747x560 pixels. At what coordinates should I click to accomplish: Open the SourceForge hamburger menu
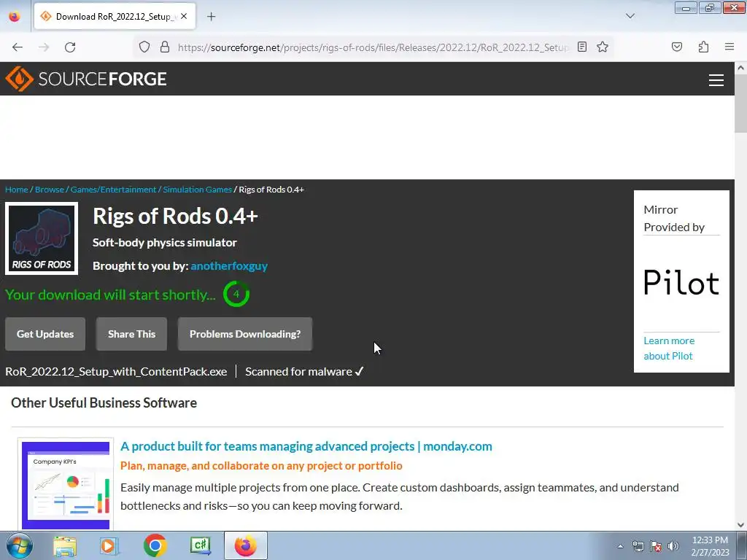pos(716,79)
